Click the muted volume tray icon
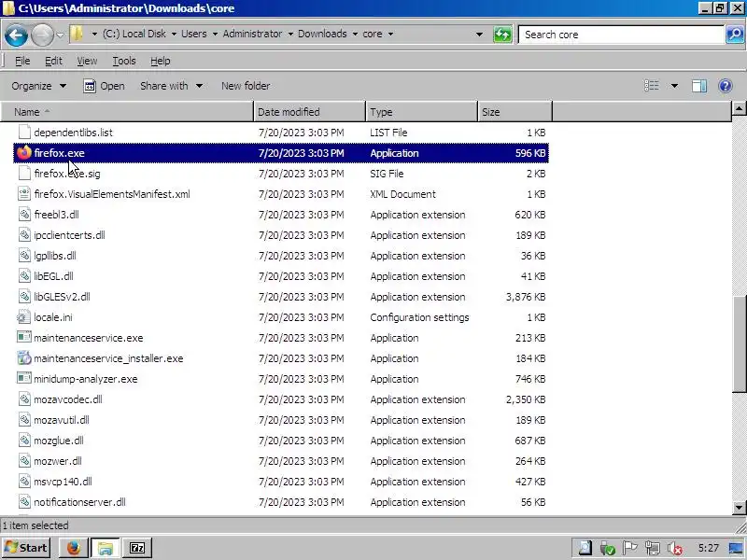The height and width of the screenshot is (560, 747). coord(674,549)
